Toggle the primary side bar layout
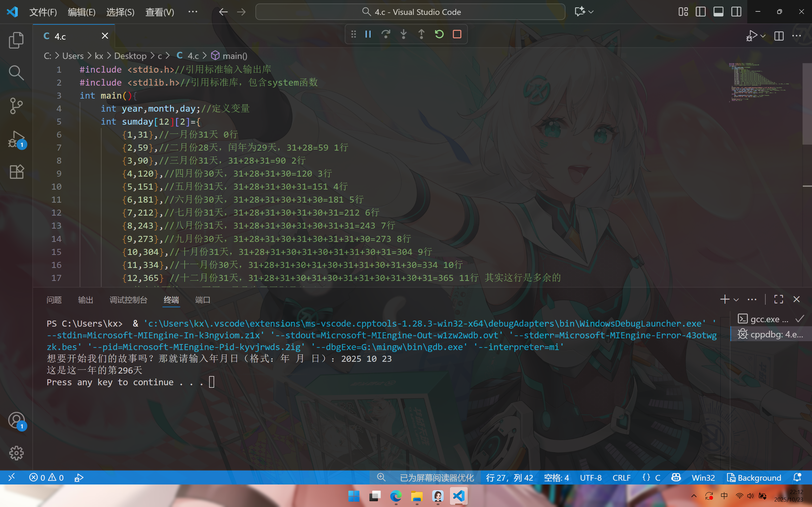812x507 pixels. pos(701,12)
